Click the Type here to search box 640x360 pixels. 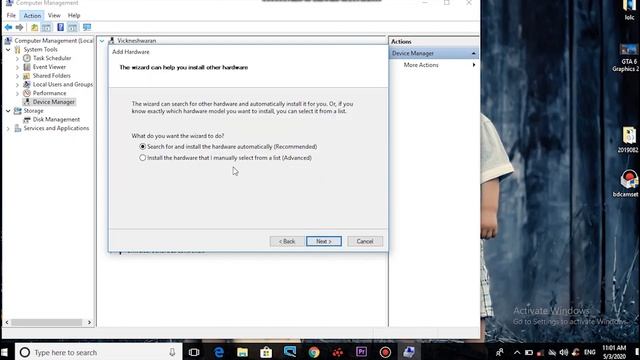(98, 352)
